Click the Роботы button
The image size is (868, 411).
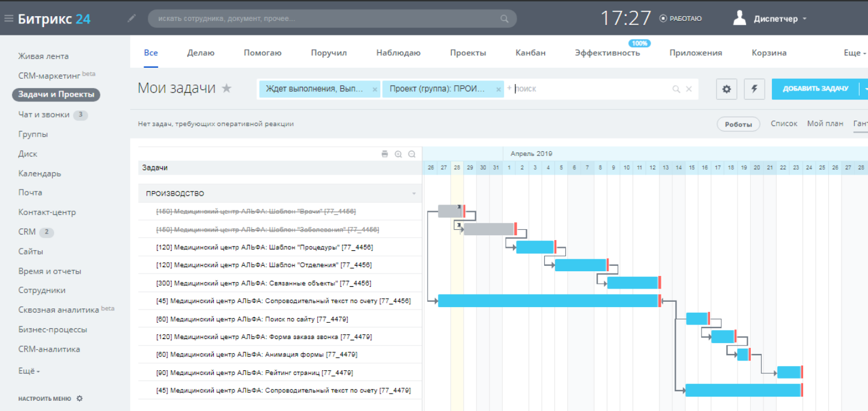pyautogui.click(x=738, y=124)
